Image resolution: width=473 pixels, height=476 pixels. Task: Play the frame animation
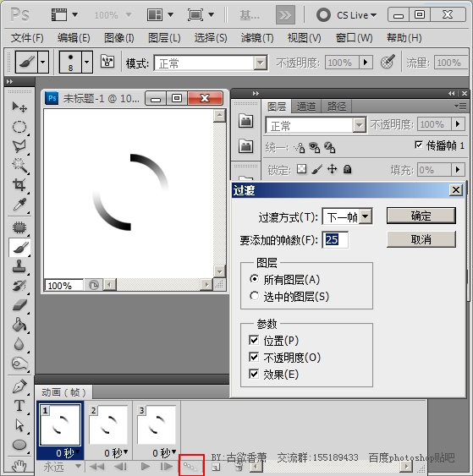[146, 467]
